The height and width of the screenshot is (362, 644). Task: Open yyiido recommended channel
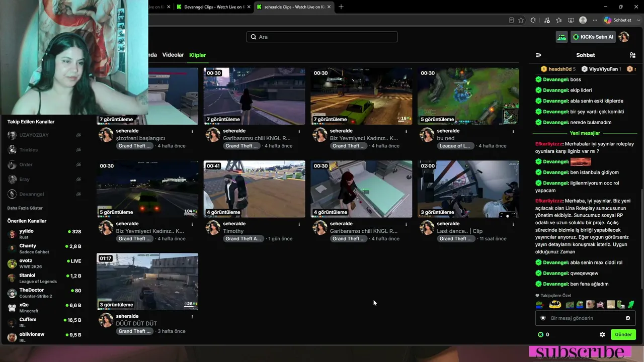click(x=44, y=234)
